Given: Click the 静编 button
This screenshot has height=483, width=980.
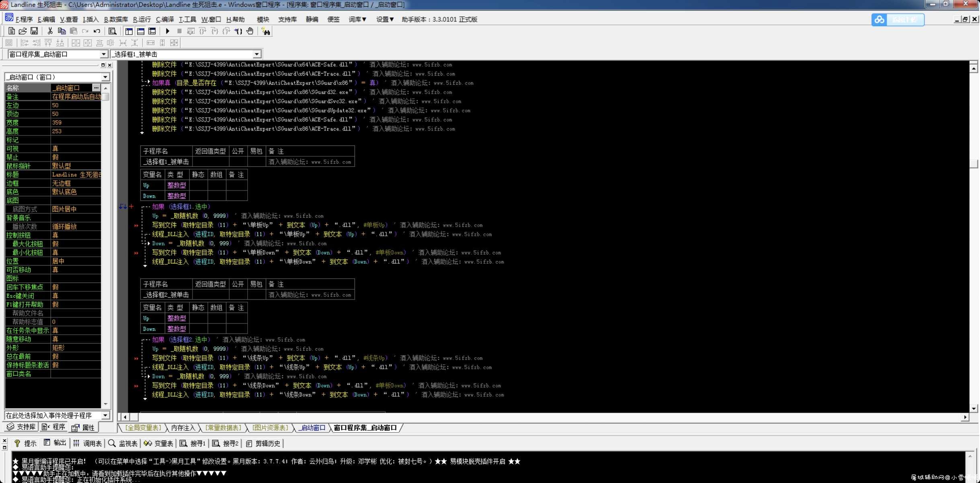Looking at the screenshot, I should pyautogui.click(x=312, y=19).
